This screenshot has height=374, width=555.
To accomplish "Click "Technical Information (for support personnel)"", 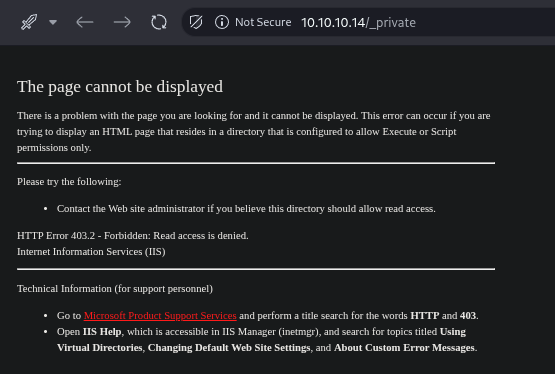I will [x=115, y=289].
